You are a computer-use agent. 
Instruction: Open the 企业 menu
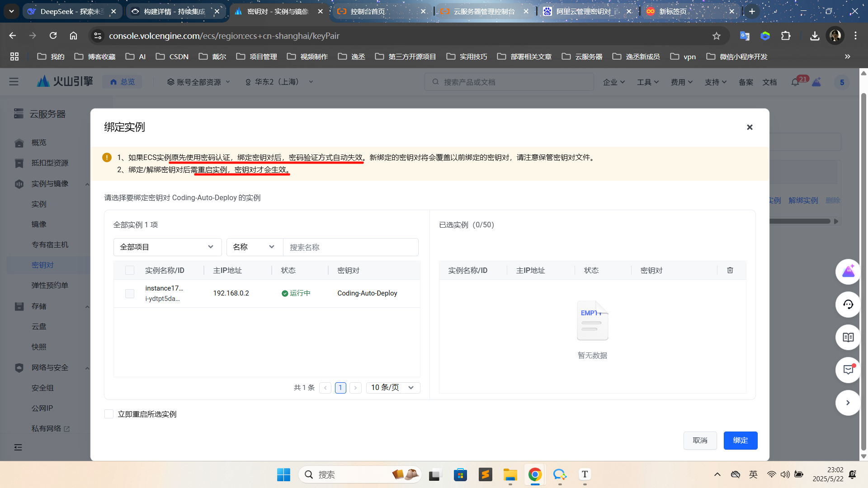point(613,82)
